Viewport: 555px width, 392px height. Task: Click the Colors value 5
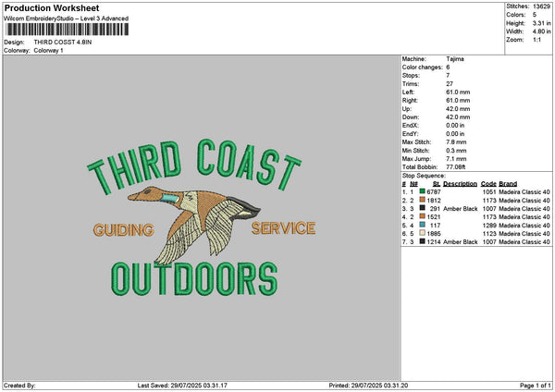(535, 15)
